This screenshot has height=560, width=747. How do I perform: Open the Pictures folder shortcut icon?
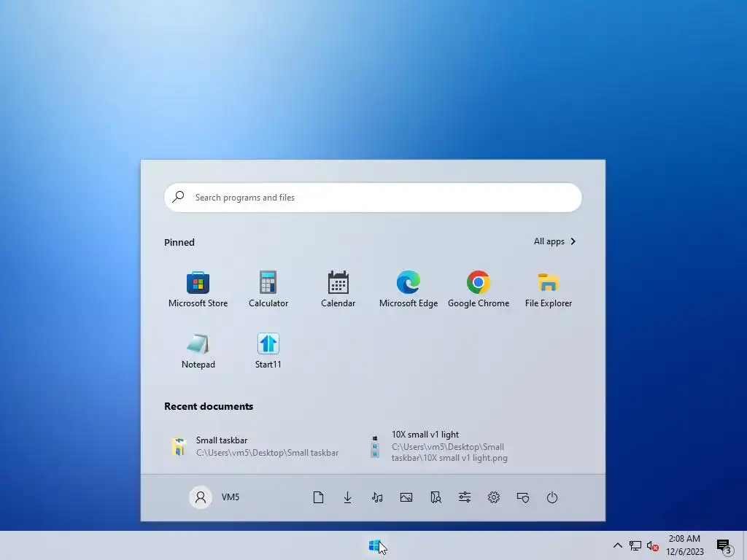click(x=406, y=497)
